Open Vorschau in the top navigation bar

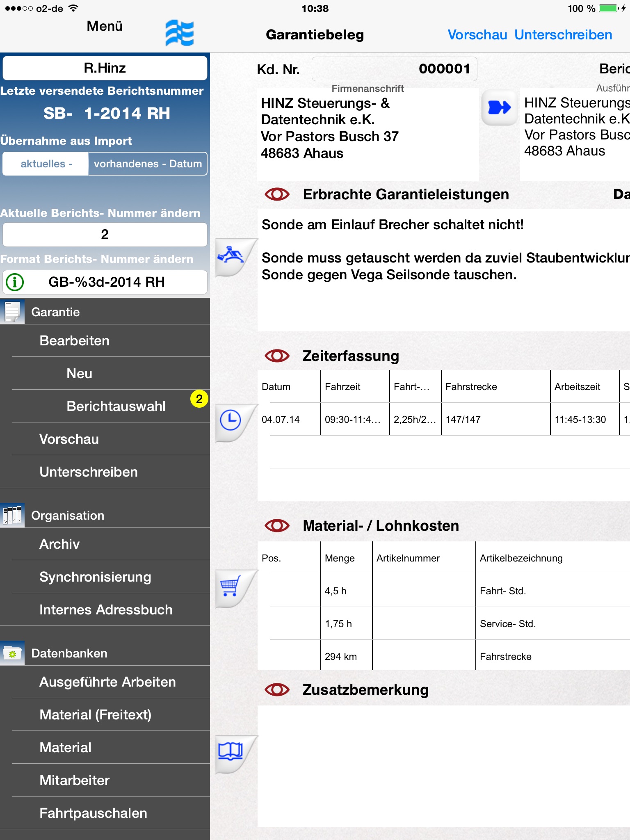tap(477, 35)
